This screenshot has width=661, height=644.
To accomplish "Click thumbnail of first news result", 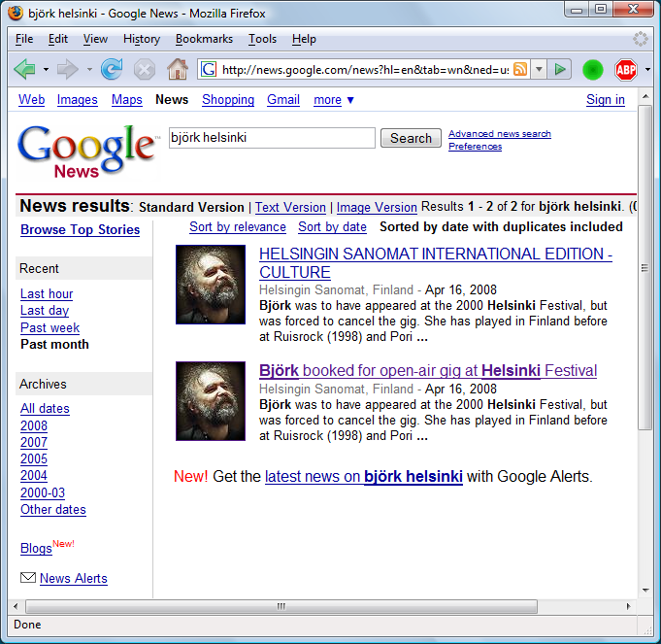I will point(211,285).
